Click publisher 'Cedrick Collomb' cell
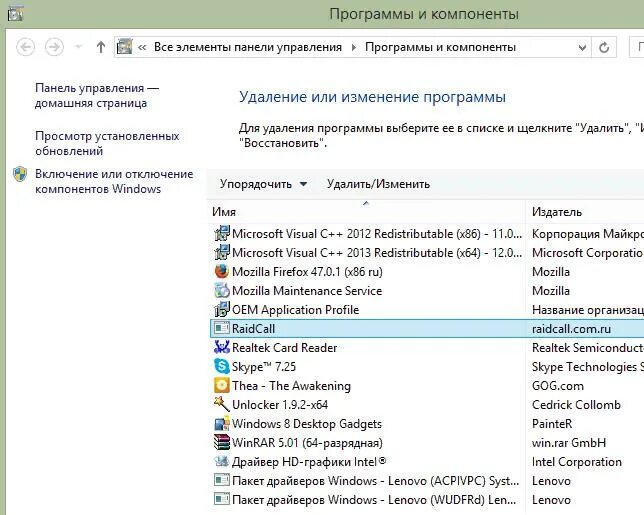This screenshot has height=515, width=644. tap(576, 405)
